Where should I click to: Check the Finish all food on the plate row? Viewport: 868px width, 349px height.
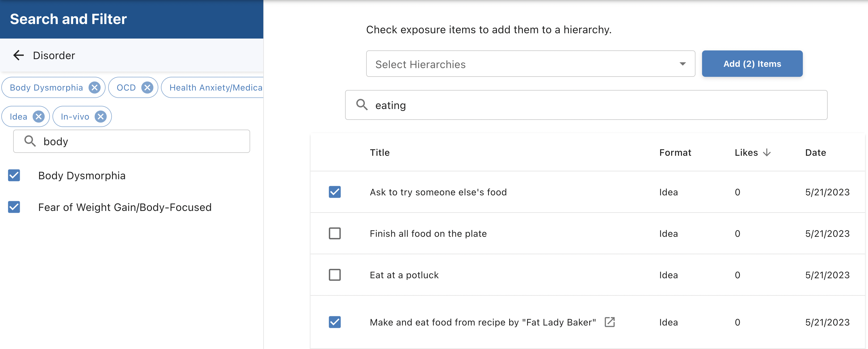pyautogui.click(x=335, y=233)
